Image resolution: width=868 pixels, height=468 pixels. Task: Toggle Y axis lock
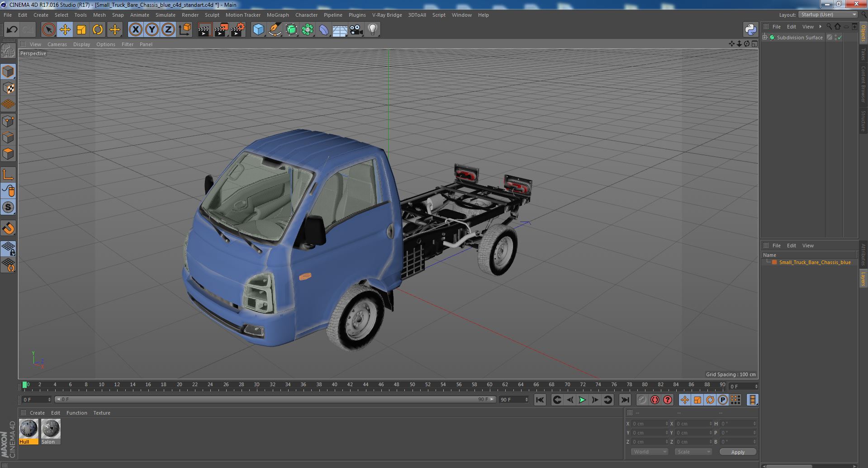tap(152, 30)
